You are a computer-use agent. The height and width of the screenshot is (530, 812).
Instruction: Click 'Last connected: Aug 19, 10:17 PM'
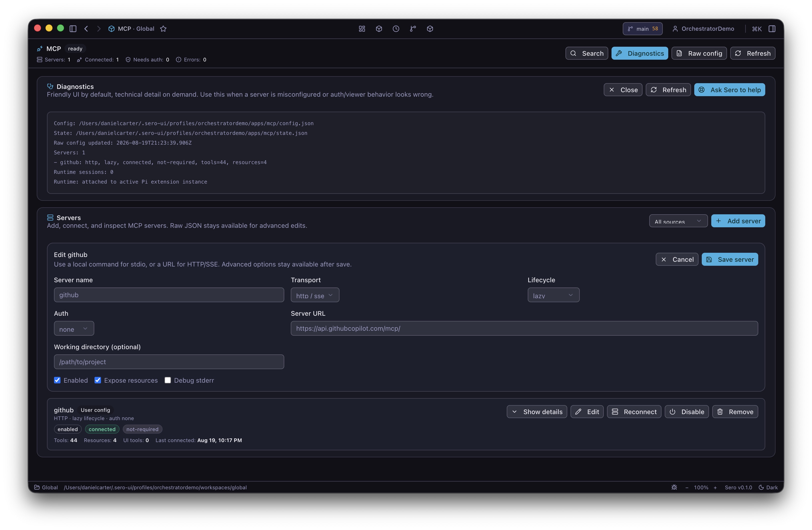pyautogui.click(x=198, y=440)
